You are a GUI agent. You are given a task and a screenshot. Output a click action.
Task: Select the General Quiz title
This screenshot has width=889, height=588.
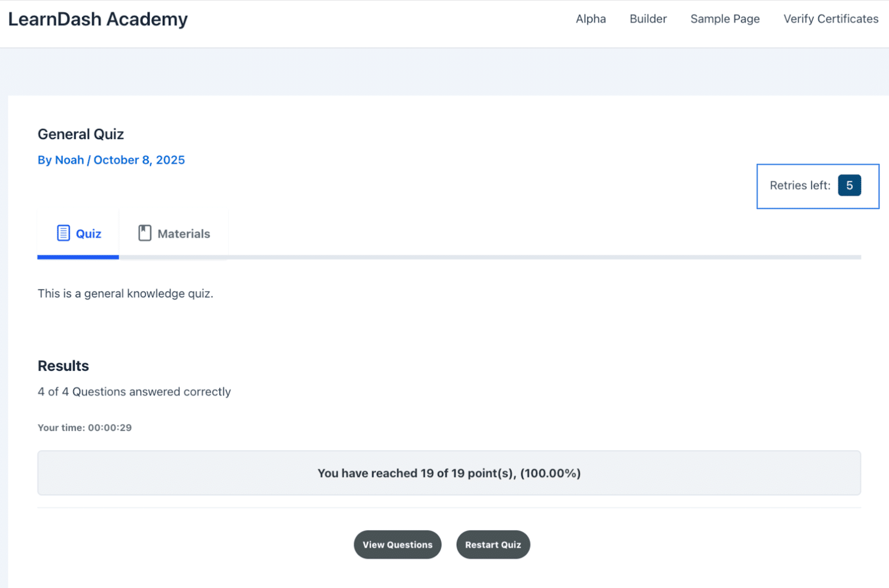tap(81, 134)
